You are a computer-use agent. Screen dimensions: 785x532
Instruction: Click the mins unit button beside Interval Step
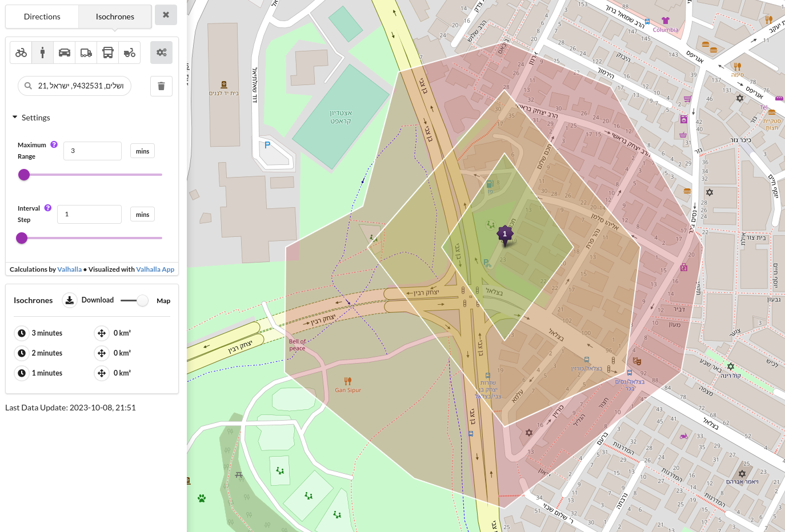[142, 214]
